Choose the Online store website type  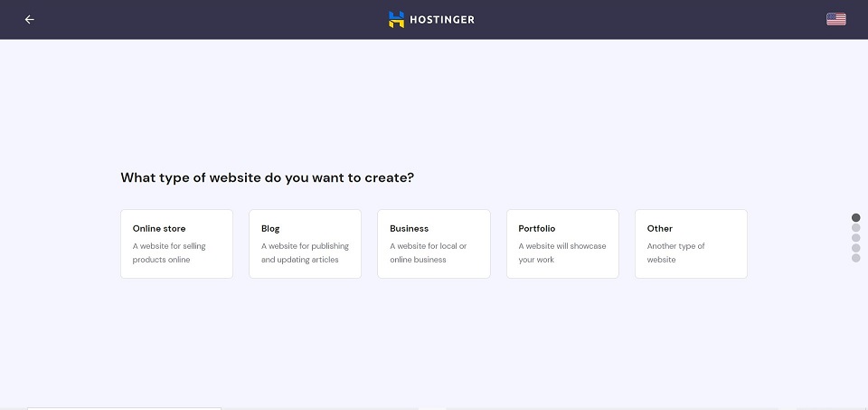coord(176,243)
